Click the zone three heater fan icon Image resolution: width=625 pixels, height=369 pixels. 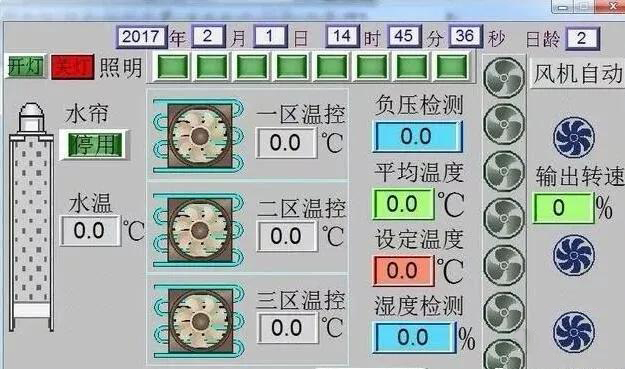[199, 321]
